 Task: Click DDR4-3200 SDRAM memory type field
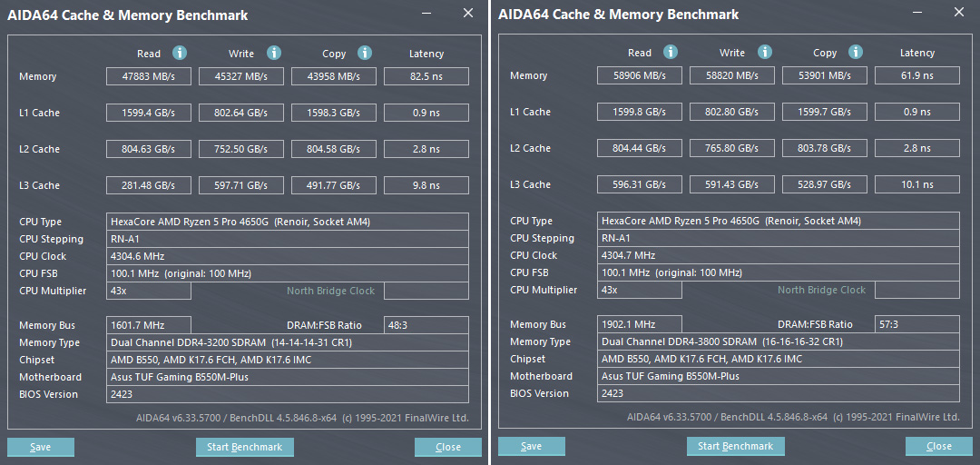click(x=288, y=342)
